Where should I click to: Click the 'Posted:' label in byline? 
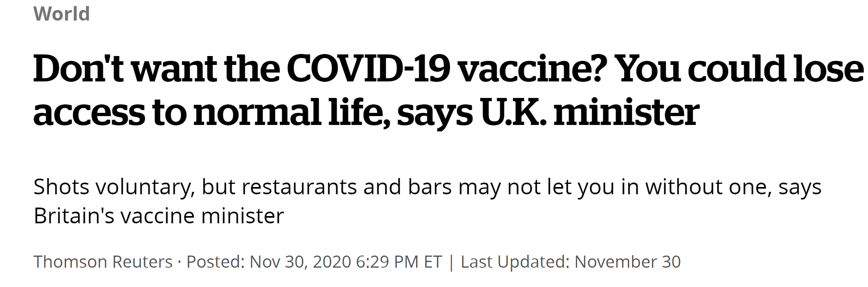click(215, 262)
